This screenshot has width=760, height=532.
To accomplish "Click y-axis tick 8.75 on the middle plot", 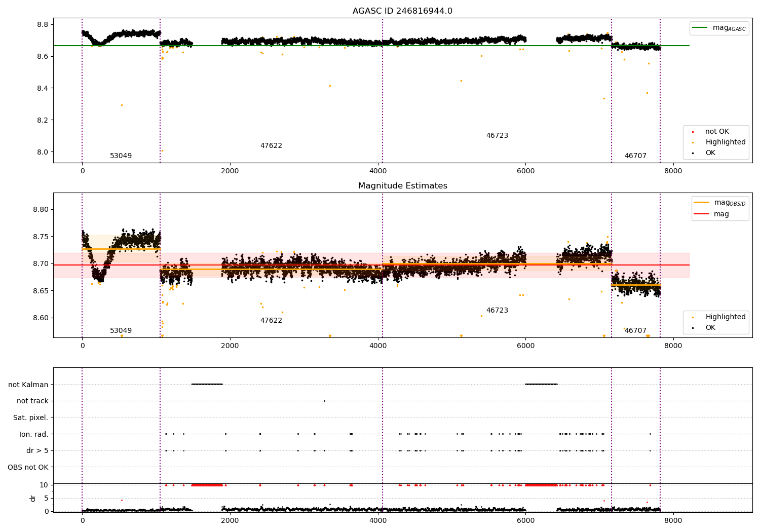I will tap(41, 237).
